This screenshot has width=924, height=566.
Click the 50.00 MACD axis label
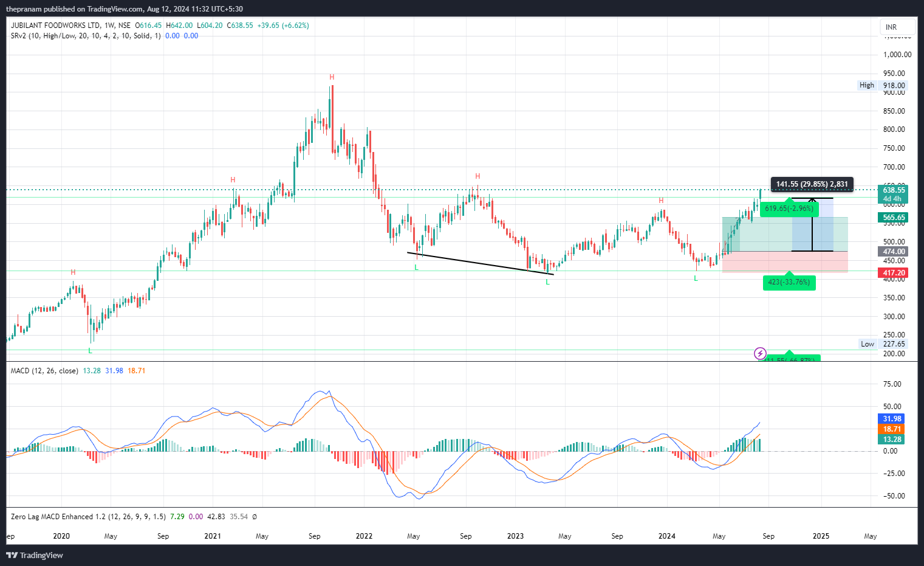click(x=892, y=407)
